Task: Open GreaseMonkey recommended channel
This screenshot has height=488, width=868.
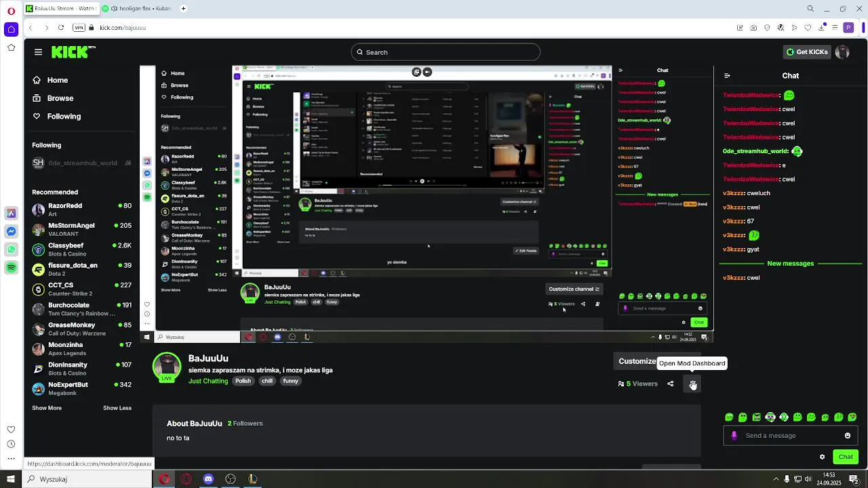Action: (x=81, y=329)
